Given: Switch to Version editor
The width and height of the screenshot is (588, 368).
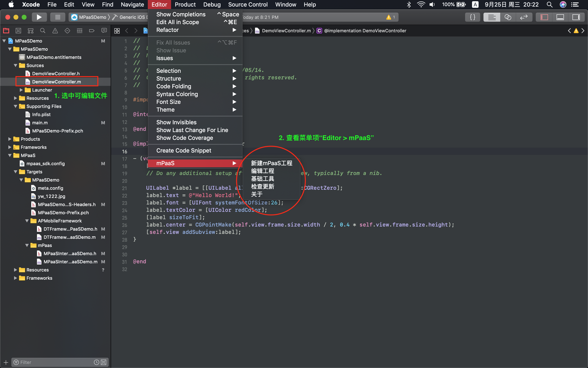Looking at the screenshot, I should pos(524,17).
